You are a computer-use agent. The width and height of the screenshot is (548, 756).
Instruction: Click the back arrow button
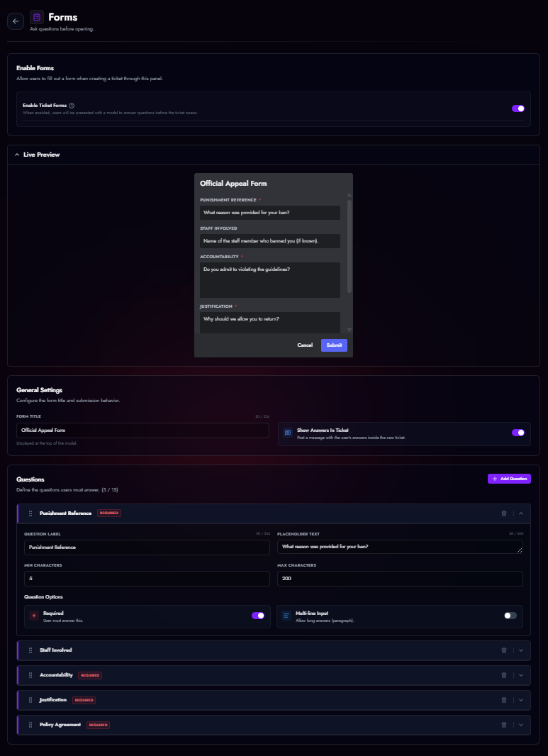(x=16, y=21)
